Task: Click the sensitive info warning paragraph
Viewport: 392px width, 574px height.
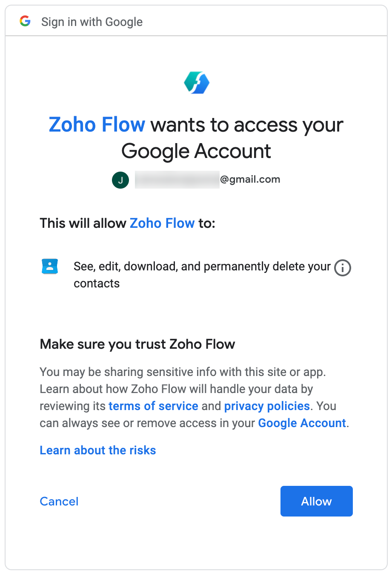Action: 194,397
